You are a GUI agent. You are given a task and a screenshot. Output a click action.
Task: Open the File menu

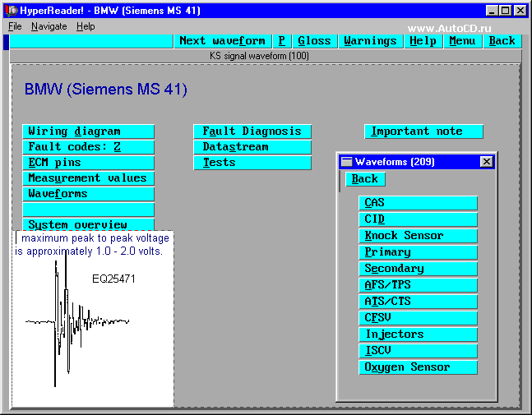15,26
